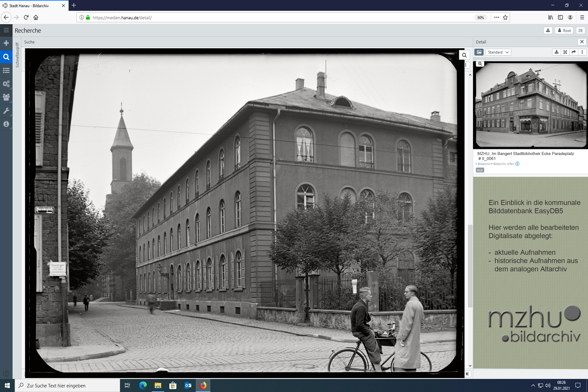588x392 pixels.
Task: Click the share arrow in Detail toolbar
Action: point(574,52)
